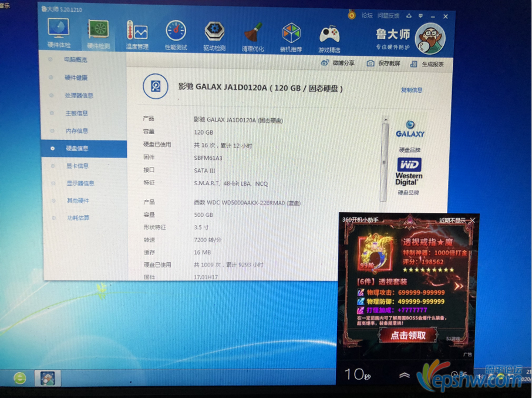Image resolution: width=532 pixels, height=398 pixels.
Task: Click the double arrow in the ad
Action: click(x=459, y=287)
